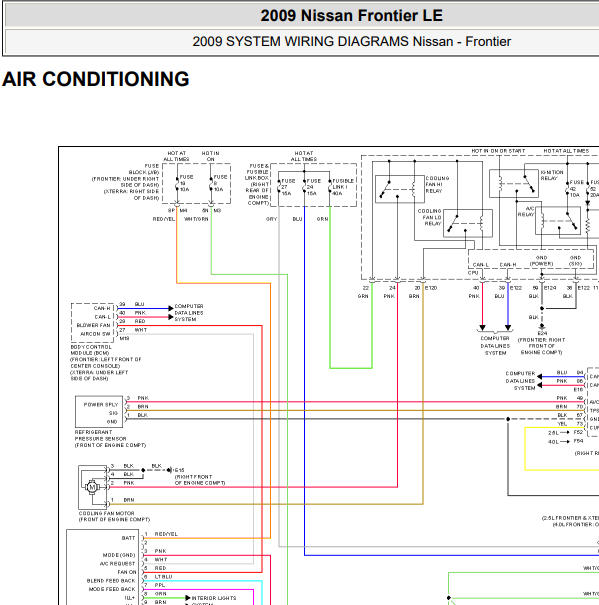Select the "REFRIGERANT PRESSURE SENSOR" label
Screen dimensions: 599x605
(x=100, y=435)
